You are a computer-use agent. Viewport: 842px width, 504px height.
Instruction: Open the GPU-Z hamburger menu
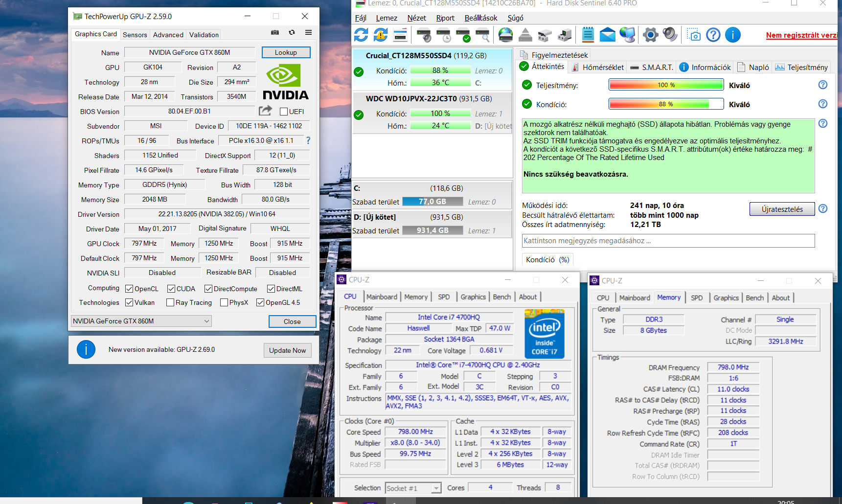tap(309, 32)
